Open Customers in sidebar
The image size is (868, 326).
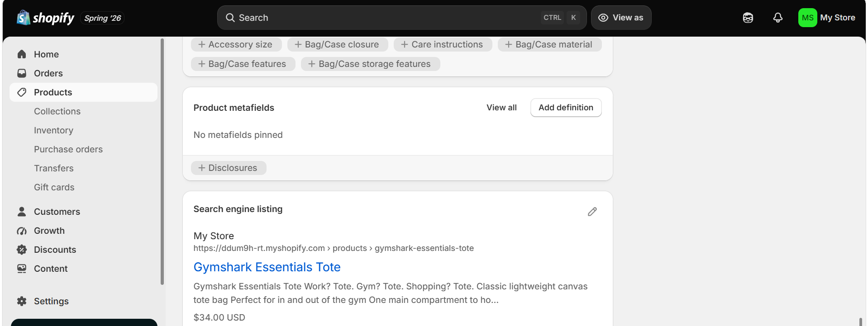(83, 212)
